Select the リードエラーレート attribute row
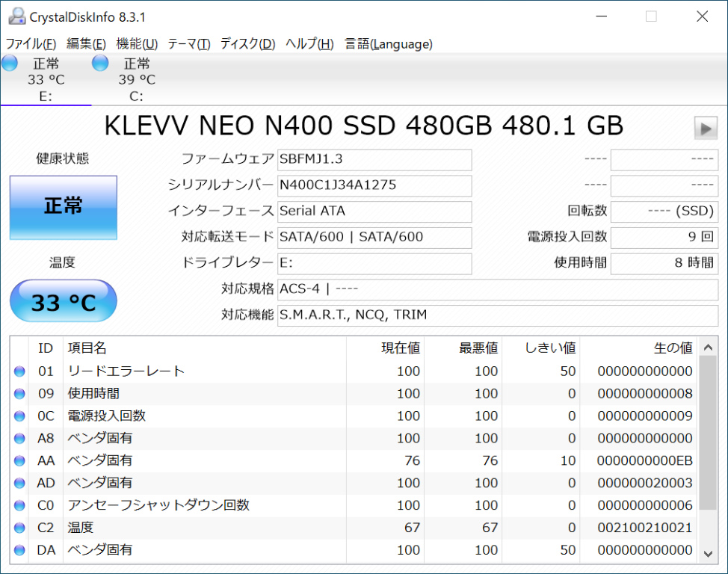Image resolution: width=728 pixels, height=574 pixels. [353, 371]
